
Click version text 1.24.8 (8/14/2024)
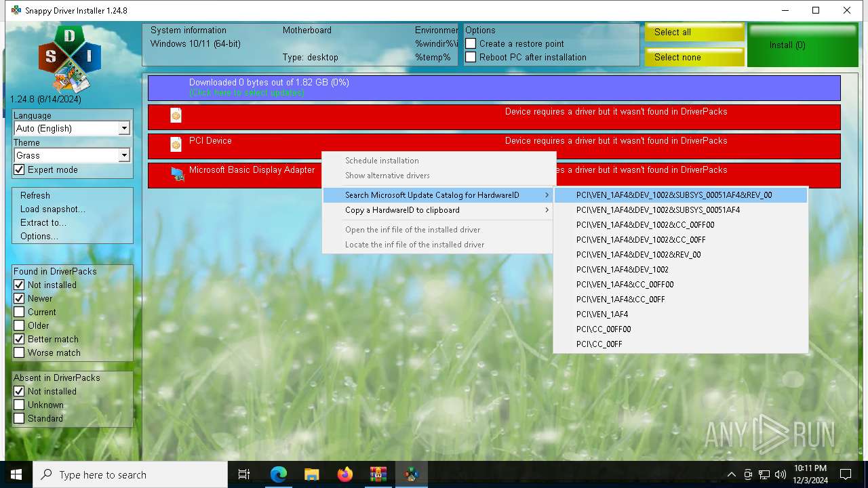click(45, 100)
